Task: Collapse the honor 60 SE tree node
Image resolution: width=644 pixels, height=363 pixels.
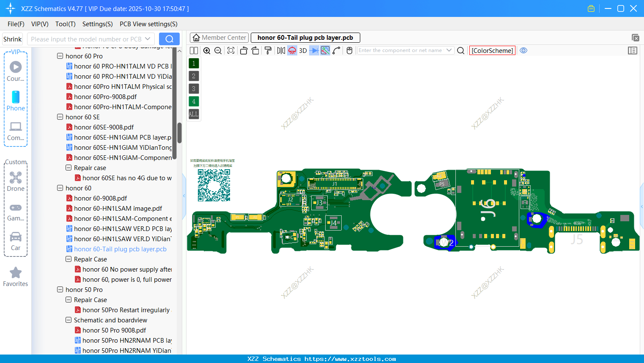Action: pyautogui.click(x=60, y=117)
